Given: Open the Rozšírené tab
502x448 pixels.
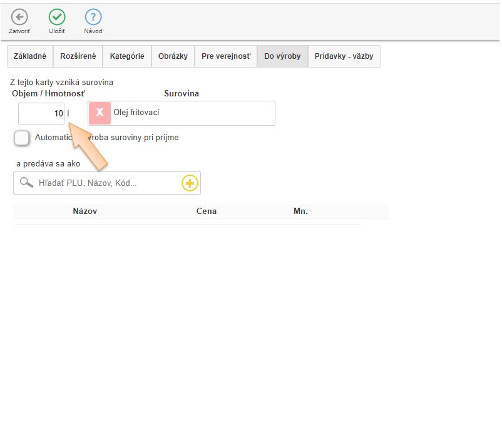Looking at the screenshot, I should click(78, 56).
